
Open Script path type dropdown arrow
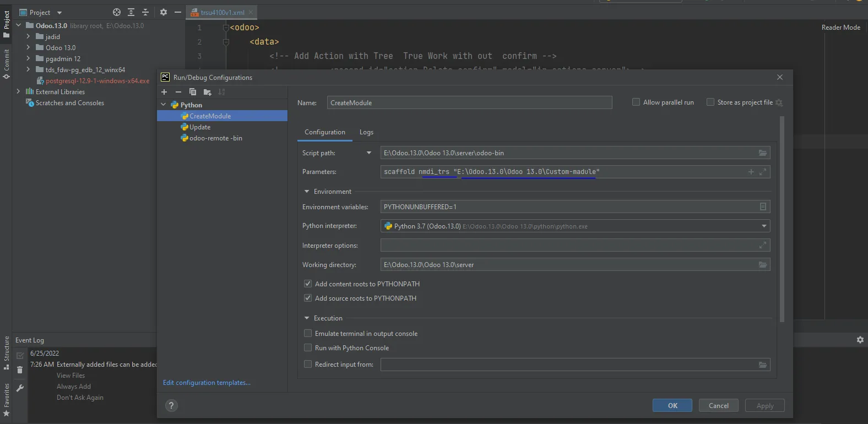click(x=369, y=153)
